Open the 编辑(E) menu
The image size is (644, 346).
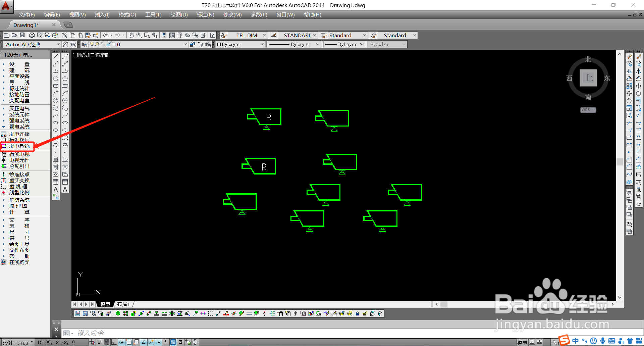click(52, 15)
